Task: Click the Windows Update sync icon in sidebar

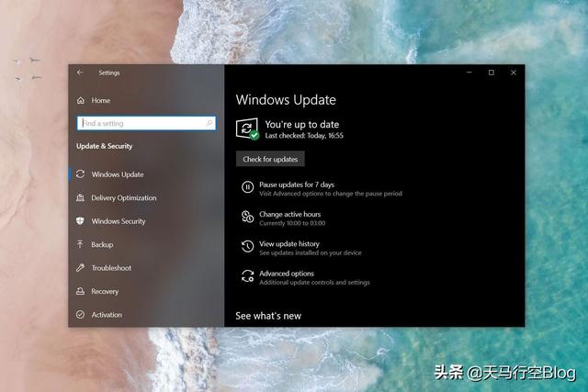Action: [80, 174]
